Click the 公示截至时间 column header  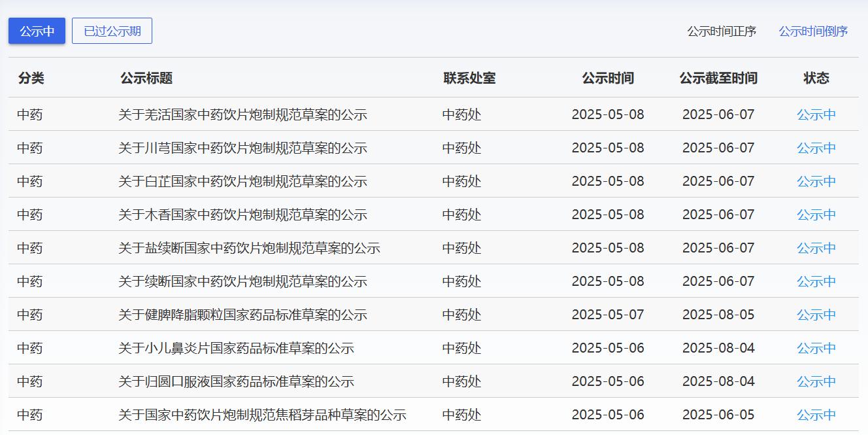click(718, 78)
